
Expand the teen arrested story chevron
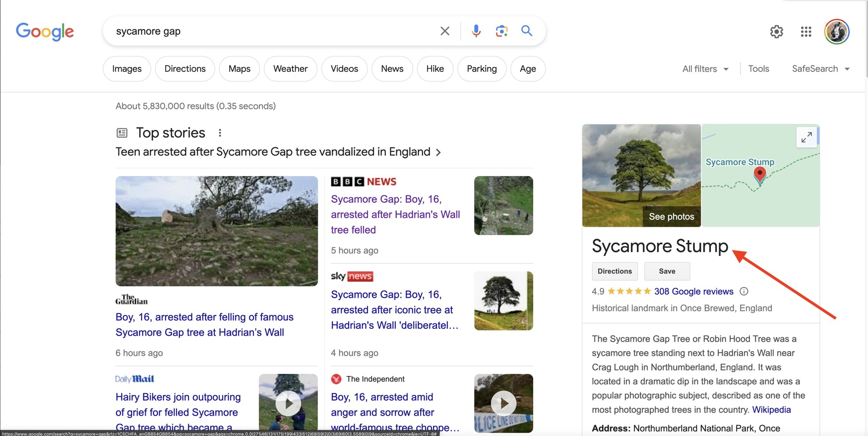[x=438, y=152]
